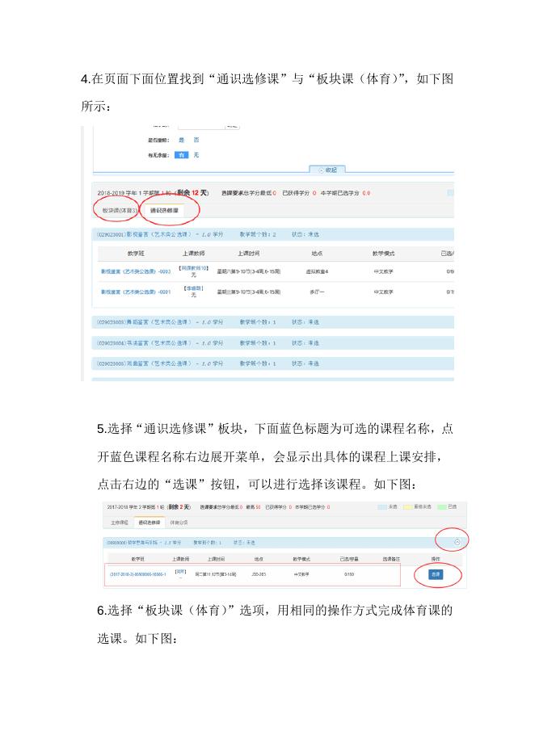Click 地点 column header in upper table
The height and width of the screenshot is (756, 535).
[317, 254]
